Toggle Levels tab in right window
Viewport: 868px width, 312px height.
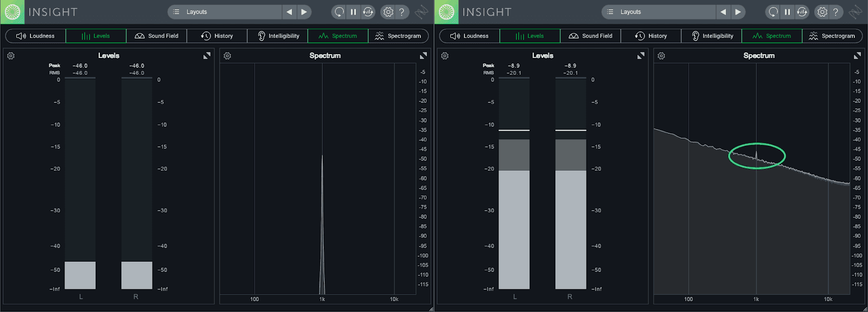pos(530,36)
